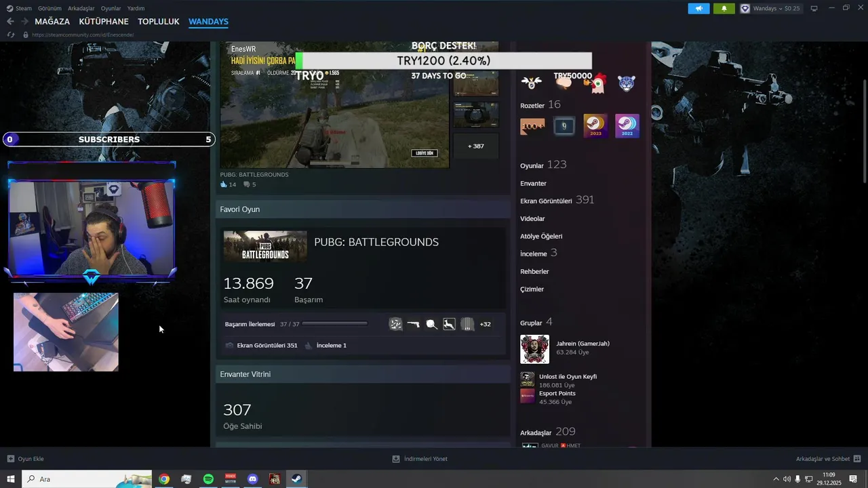Screen dimensions: 868x488
Task: Open comments on the PUBG screenshot
Action: (250, 184)
